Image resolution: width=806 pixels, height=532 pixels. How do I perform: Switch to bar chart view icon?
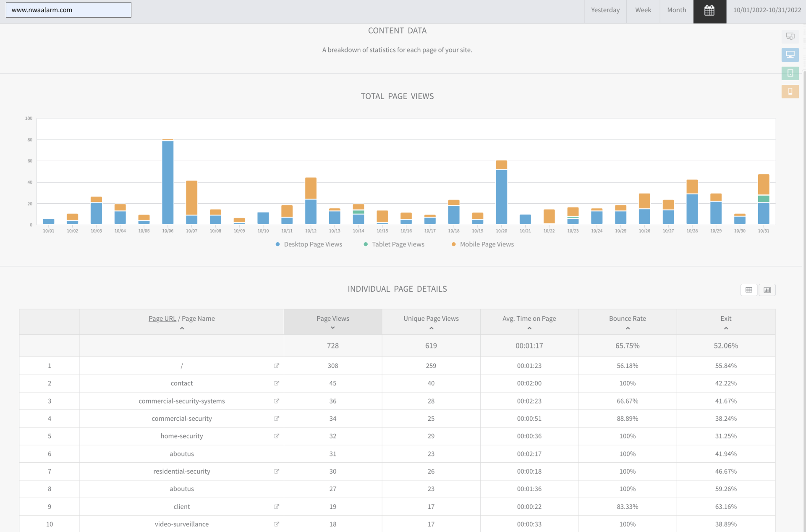[767, 290]
